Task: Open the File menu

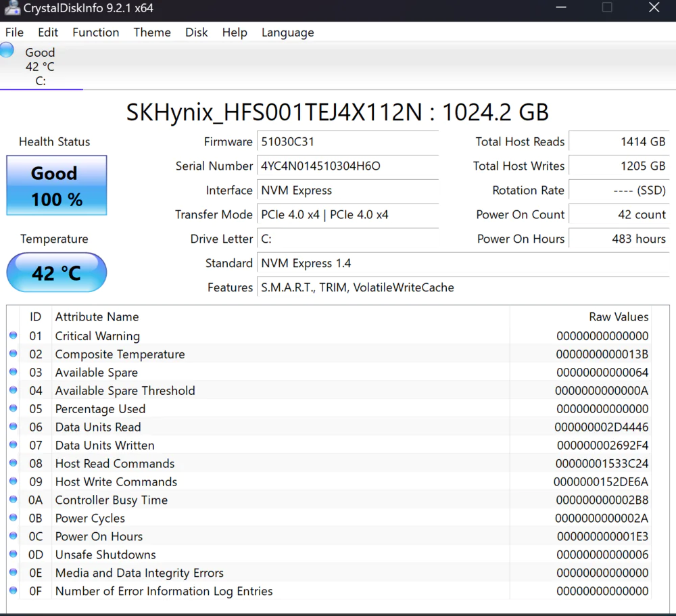Action: click(x=14, y=32)
